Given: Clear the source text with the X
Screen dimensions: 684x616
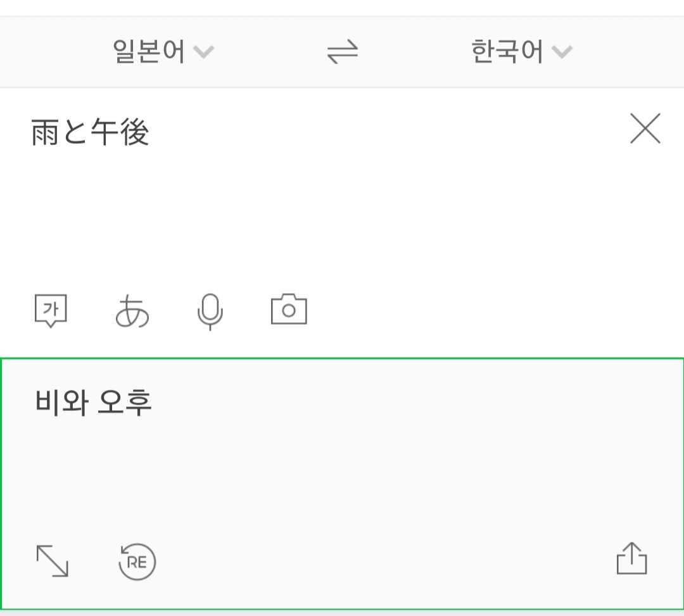Looking at the screenshot, I should point(645,129).
